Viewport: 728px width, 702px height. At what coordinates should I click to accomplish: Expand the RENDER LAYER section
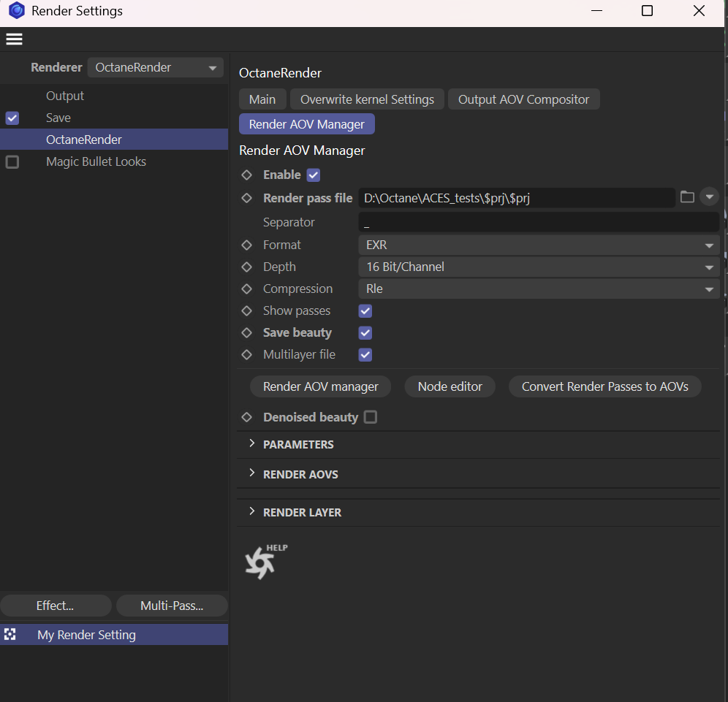pos(252,512)
